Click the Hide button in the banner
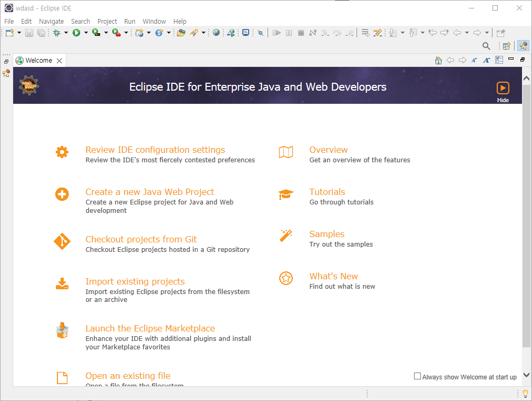This screenshot has width=532, height=401. (x=503, y=92)
